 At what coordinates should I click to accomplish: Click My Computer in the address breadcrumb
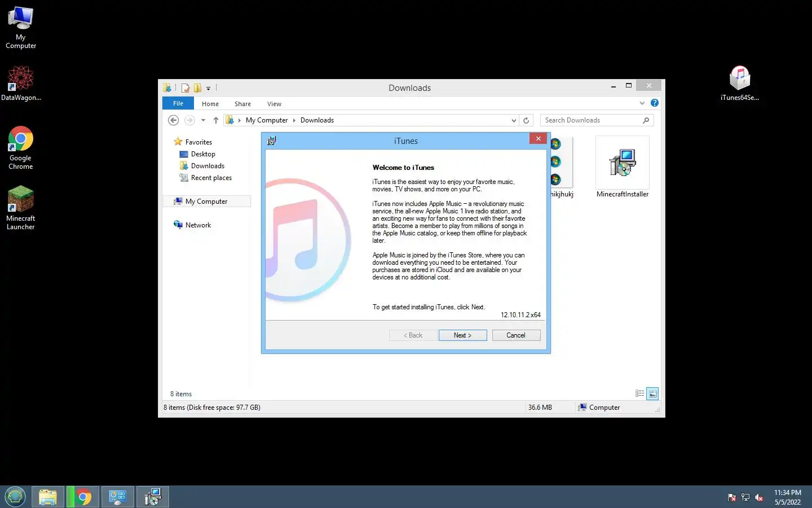pyautogui.click(x=267, y=120)
